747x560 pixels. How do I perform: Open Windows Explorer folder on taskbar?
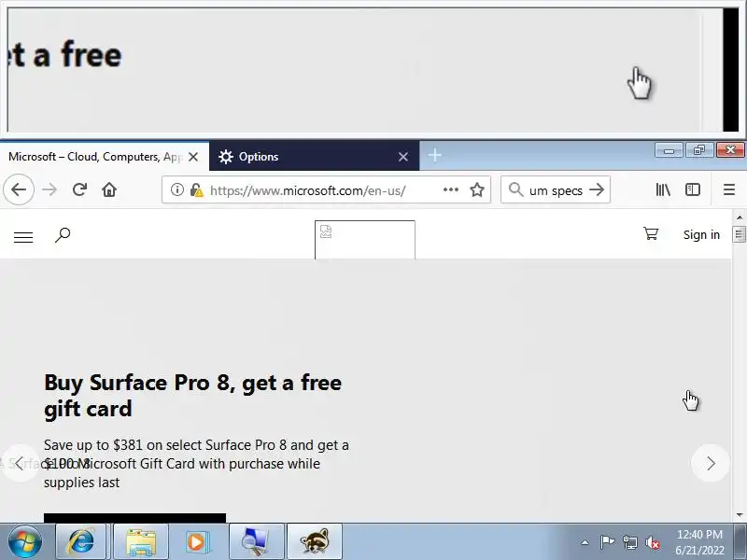pos(141,541)
